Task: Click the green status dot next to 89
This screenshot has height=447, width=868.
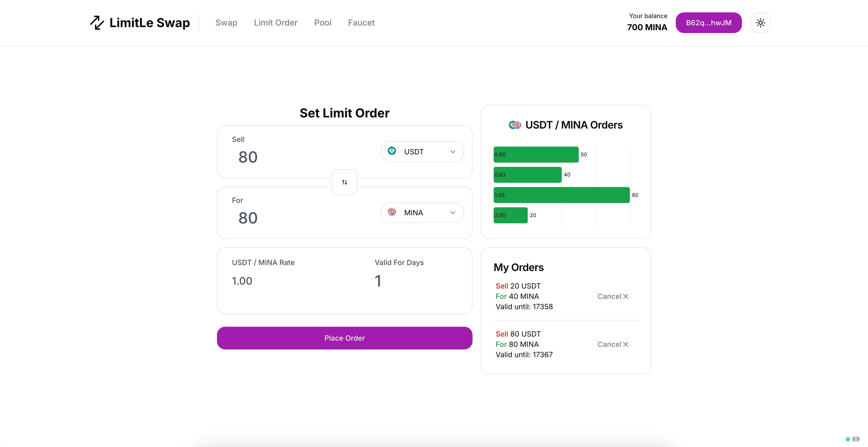Action: [x=848, y=439]
